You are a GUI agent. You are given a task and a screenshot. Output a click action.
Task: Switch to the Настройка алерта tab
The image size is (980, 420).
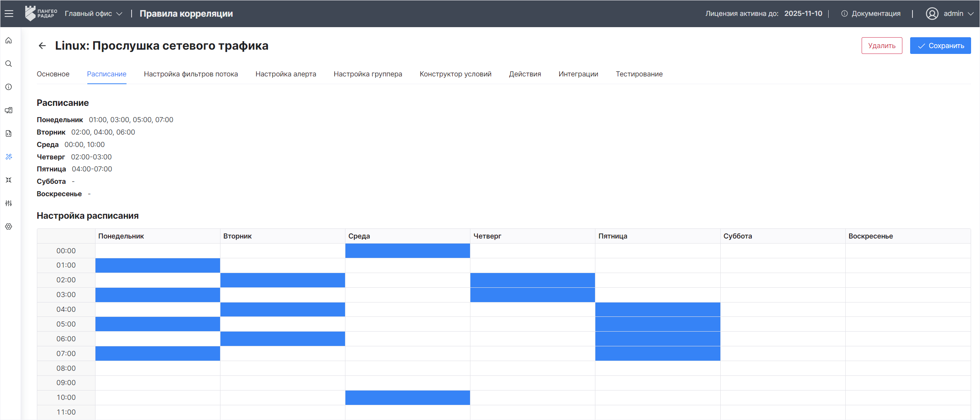(286, 74)
